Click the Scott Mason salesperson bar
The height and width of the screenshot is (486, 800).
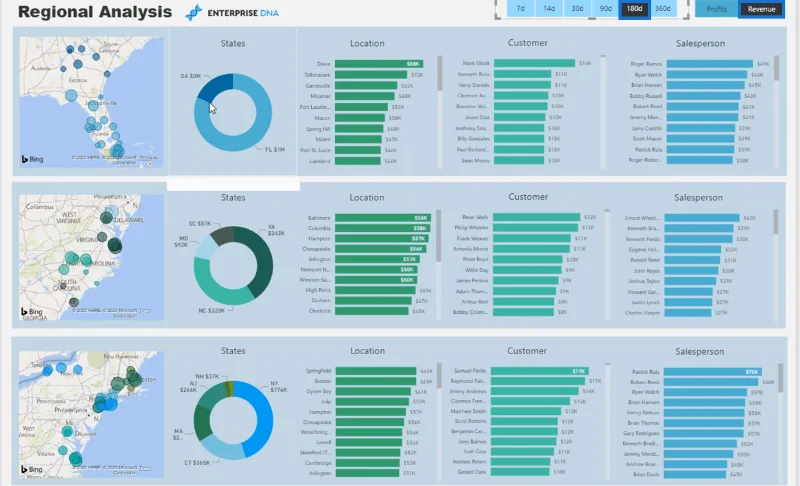[x=701, y=139]
